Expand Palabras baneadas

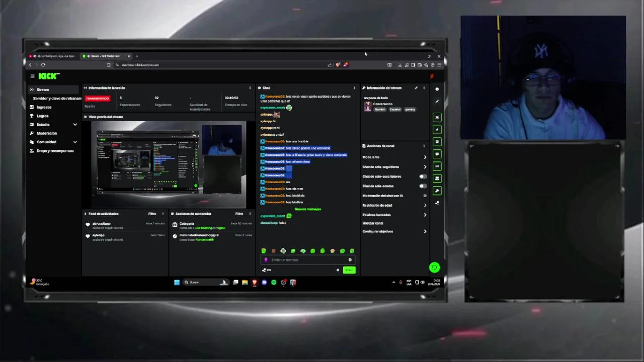click(425, 215)
